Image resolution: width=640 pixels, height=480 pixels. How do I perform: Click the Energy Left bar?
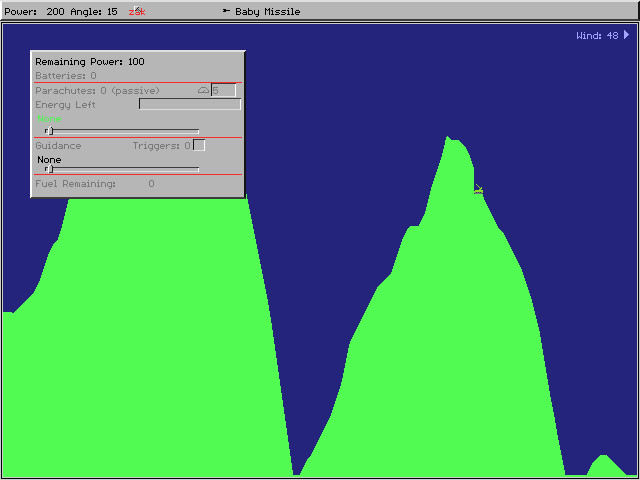click(189, 104)
